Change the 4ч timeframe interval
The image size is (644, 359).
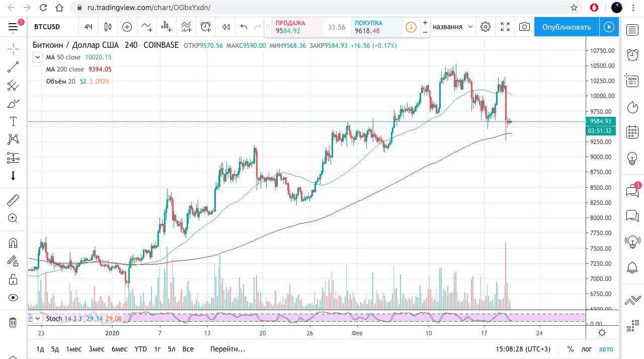(x=89, y=27)
